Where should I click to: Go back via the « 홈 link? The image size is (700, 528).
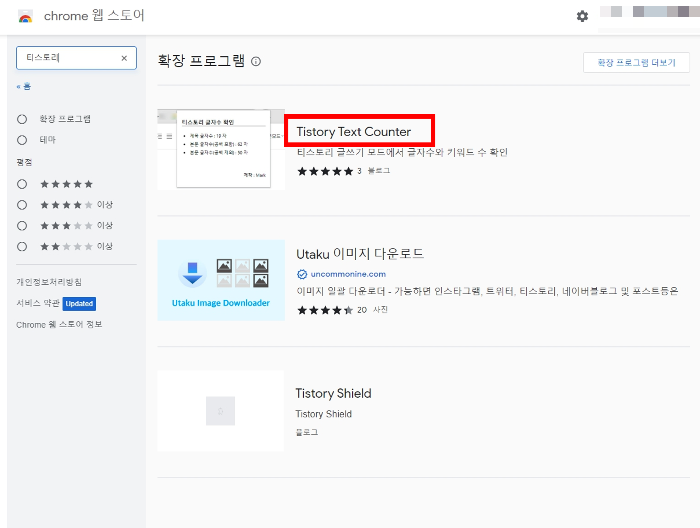(24, 87)
